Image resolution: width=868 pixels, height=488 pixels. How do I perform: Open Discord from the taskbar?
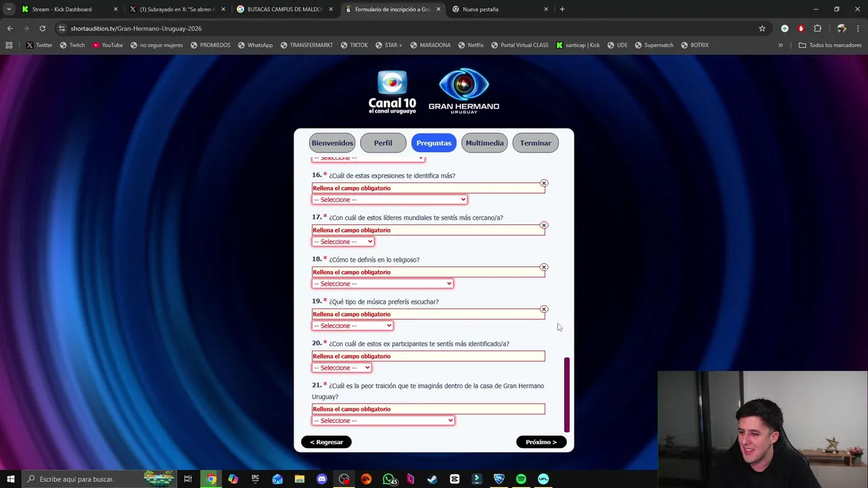(321, 479)
